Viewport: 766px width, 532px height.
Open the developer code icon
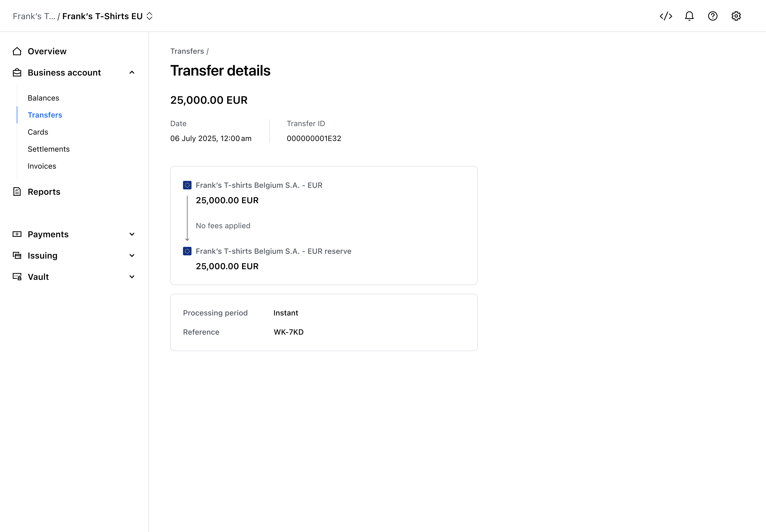point(666,16)
